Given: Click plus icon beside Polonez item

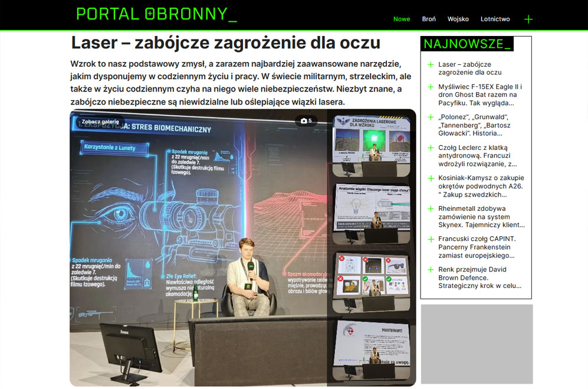Looking at the screenshot, I should coord(431,117).
